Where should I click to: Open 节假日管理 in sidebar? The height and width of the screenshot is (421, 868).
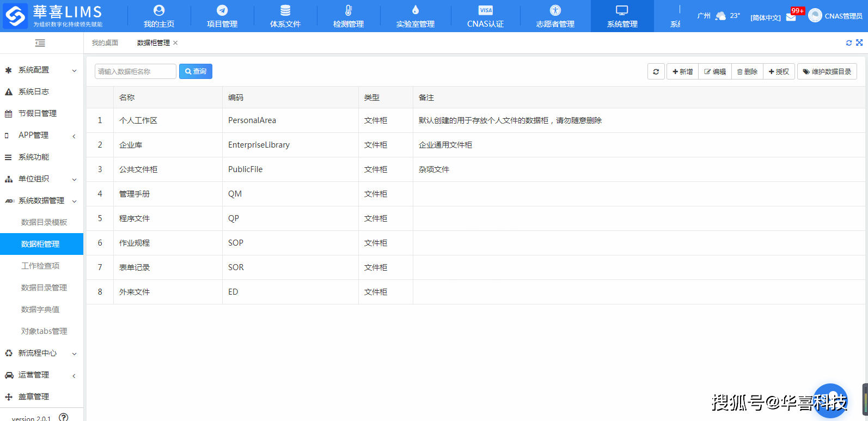pyautogui.click(x=41, y=113)
